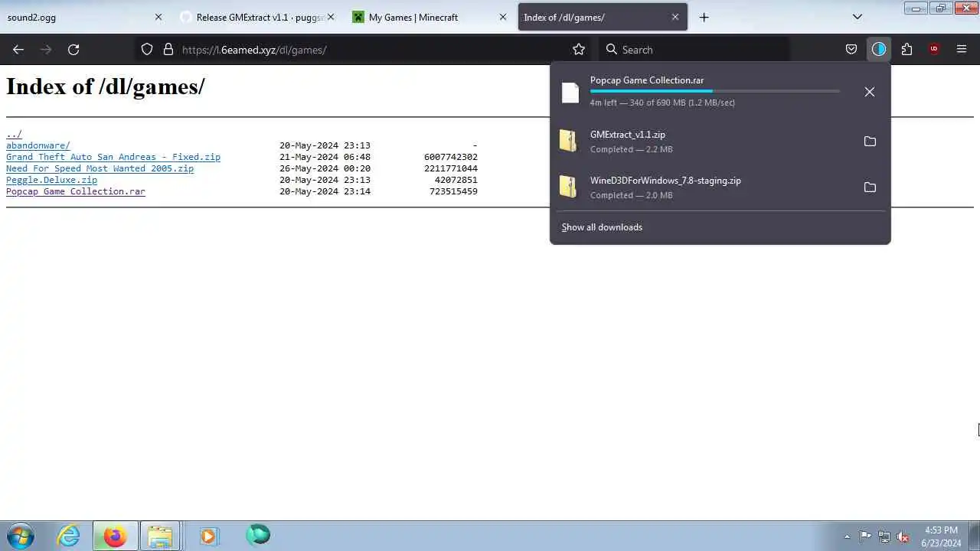Click the uBlock Origin extension icon
The height and width of the screenshot is (551, 980).
coord(934,50)
